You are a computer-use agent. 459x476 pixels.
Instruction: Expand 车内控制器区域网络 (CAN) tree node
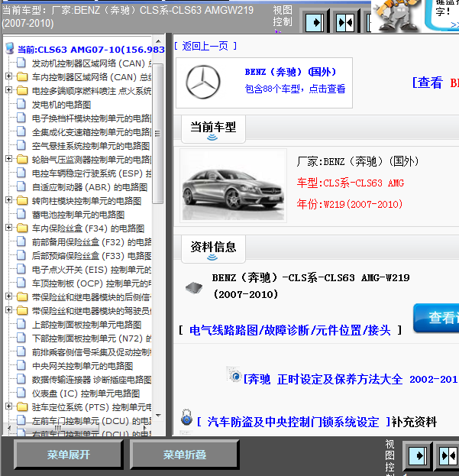(x=9, y=76)
